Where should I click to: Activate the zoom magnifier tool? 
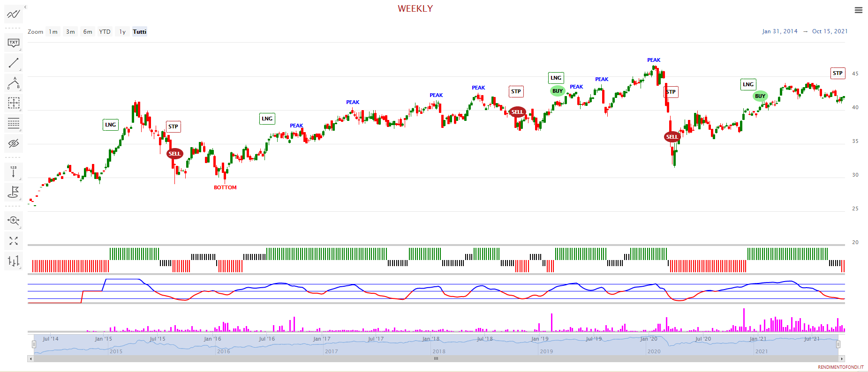13,220
